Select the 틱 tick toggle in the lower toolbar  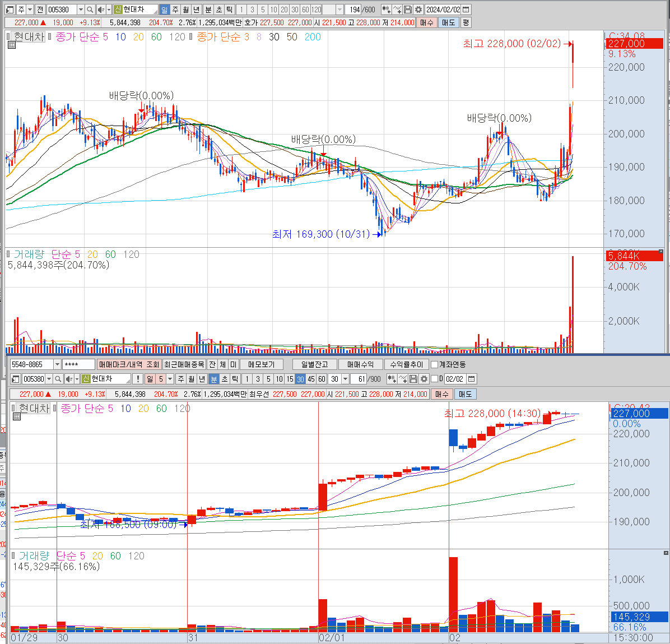(x=235, y=379)
